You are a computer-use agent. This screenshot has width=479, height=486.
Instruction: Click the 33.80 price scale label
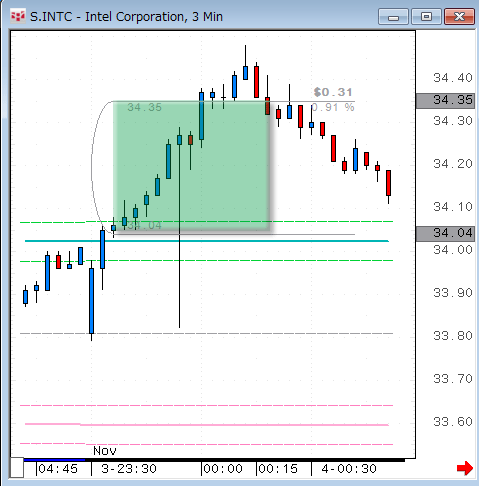coord(453,336)
